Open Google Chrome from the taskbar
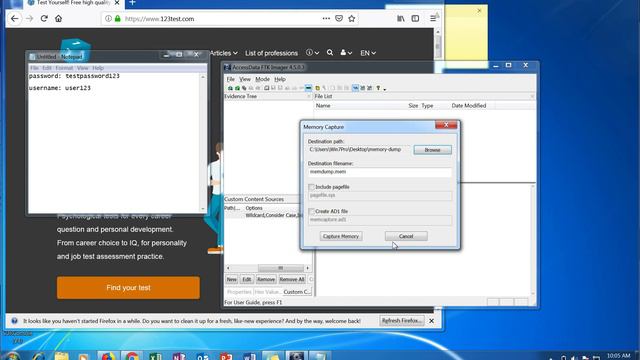The height and width of the screenshot is (360, 640). [132, 356]
